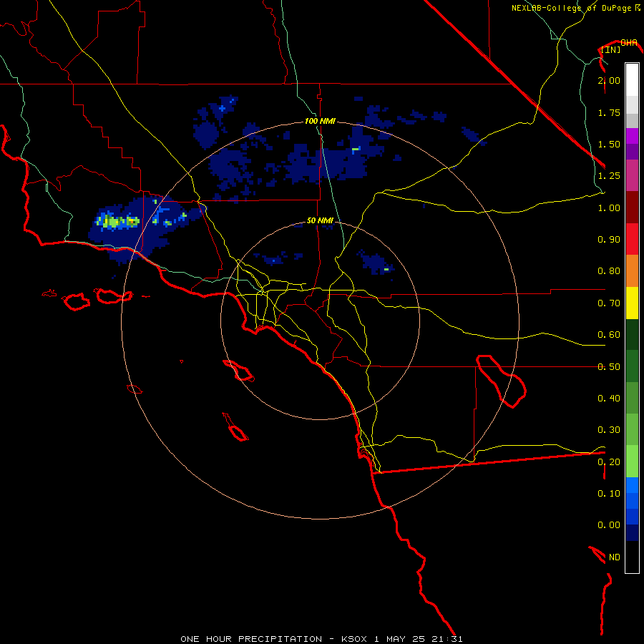This screenshot has height=644, width=644.
Task: Click the 0.70 legend value label
Action: tap(609, 303)
